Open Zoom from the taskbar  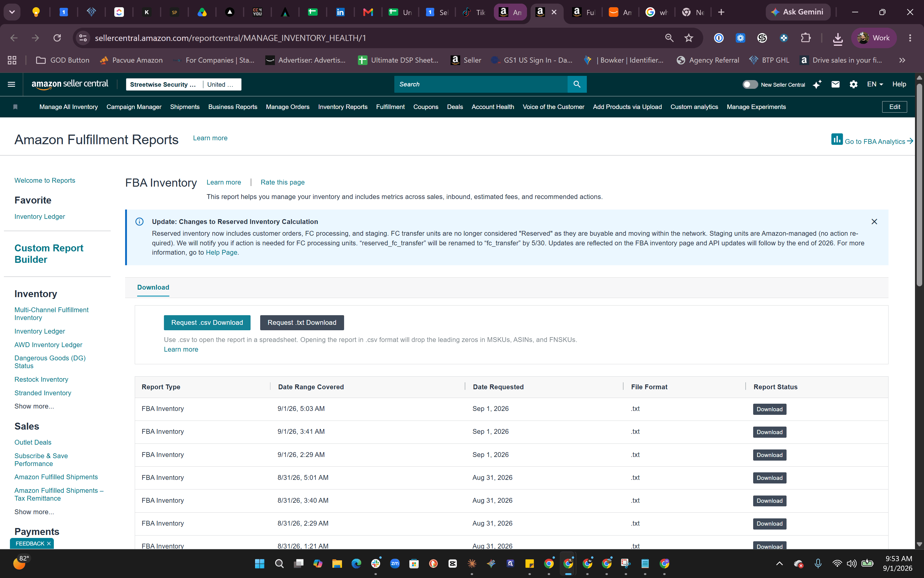coord(395,564)
